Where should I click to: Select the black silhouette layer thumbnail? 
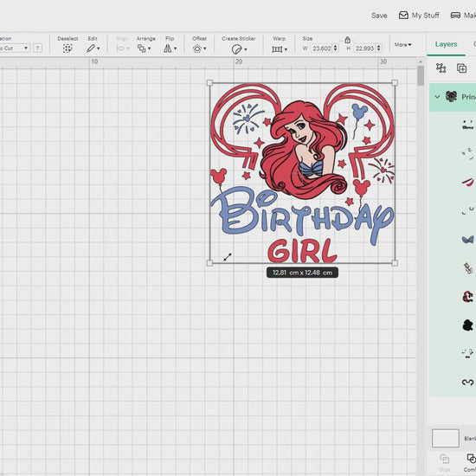(x=468, y=325)
